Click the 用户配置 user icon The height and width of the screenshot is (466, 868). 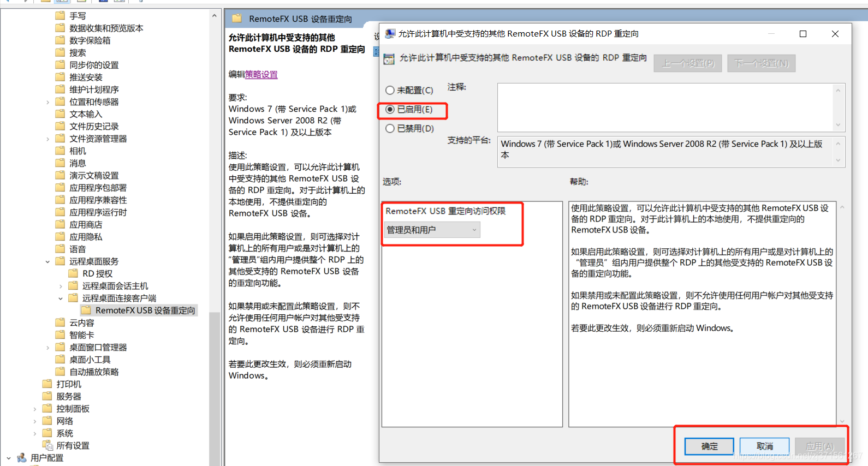22,458
